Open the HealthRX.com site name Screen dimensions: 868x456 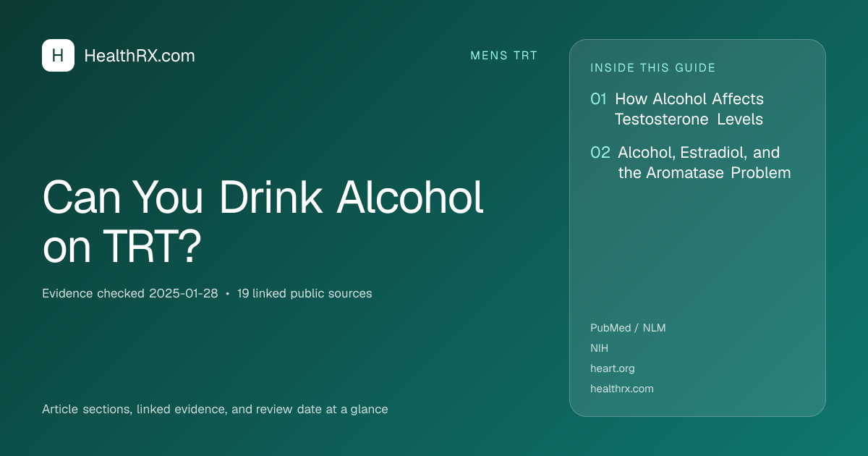140,56
